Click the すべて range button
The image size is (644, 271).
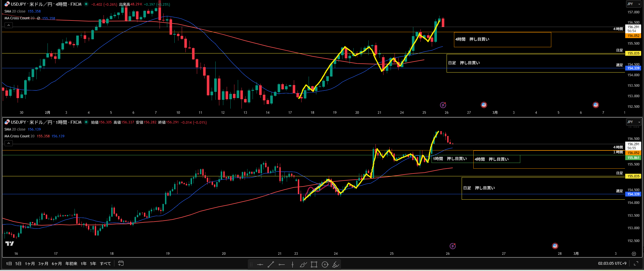pos(105,264)
